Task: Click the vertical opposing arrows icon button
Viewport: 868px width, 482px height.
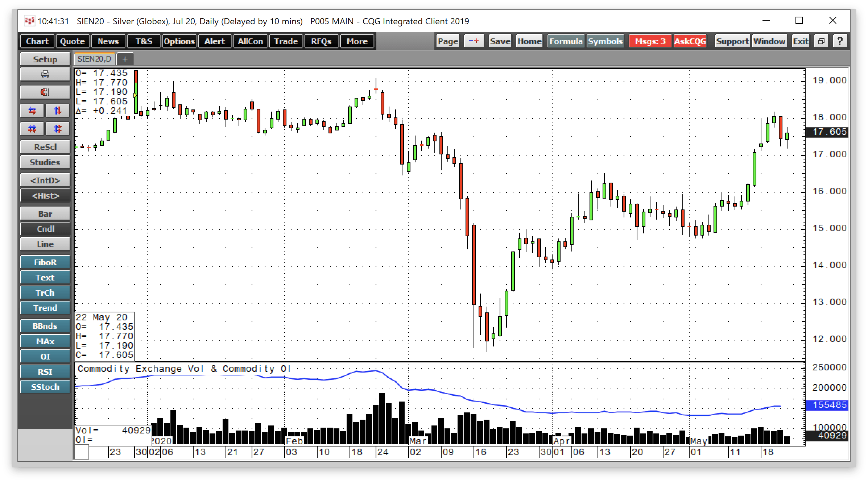Action: tap(57, 110)
